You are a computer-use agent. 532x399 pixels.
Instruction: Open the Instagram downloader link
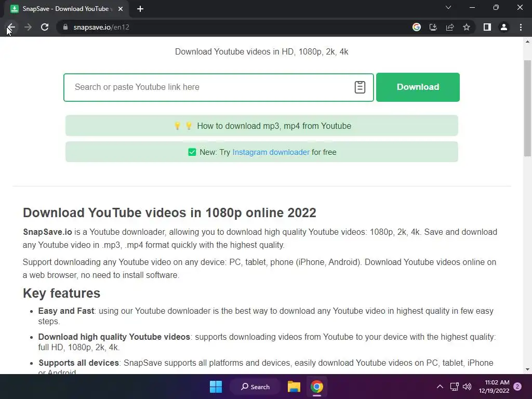[271, 152]
